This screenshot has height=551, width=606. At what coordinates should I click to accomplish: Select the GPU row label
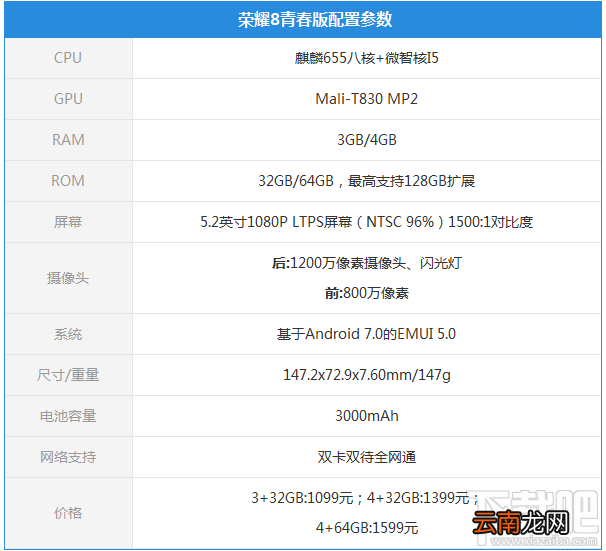68,99
